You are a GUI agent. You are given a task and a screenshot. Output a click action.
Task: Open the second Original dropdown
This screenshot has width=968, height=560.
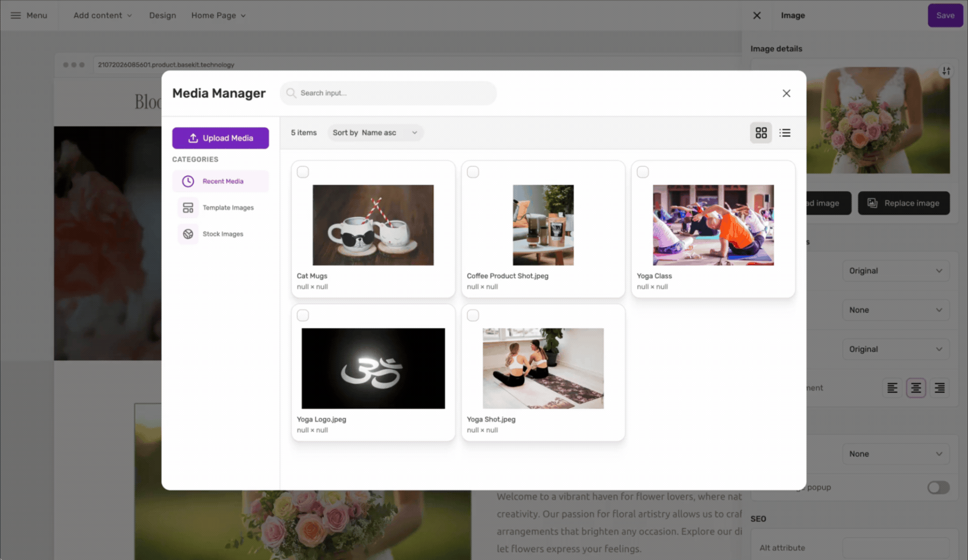click(x=896, y=349)
